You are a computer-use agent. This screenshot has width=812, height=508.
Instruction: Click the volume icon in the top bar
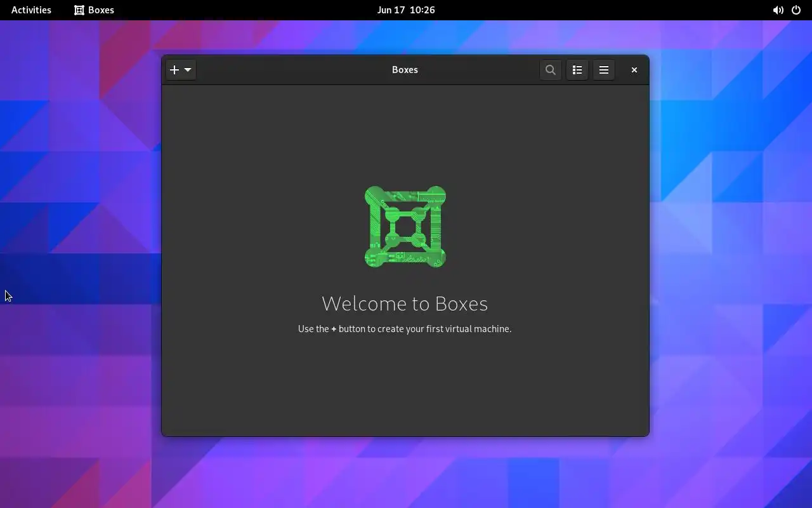click(778, 10)
